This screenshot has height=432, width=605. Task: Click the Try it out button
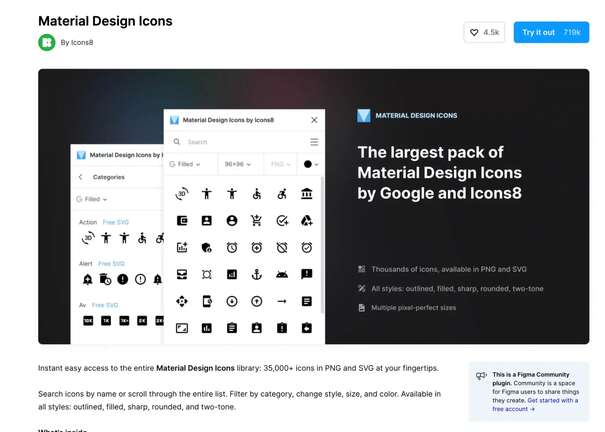pos(551,32)
